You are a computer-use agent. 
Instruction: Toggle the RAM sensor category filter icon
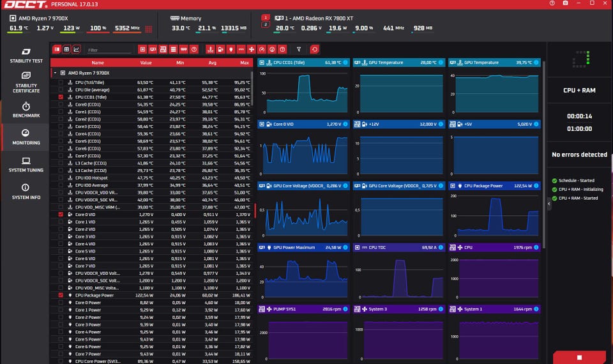coord(184,49)
